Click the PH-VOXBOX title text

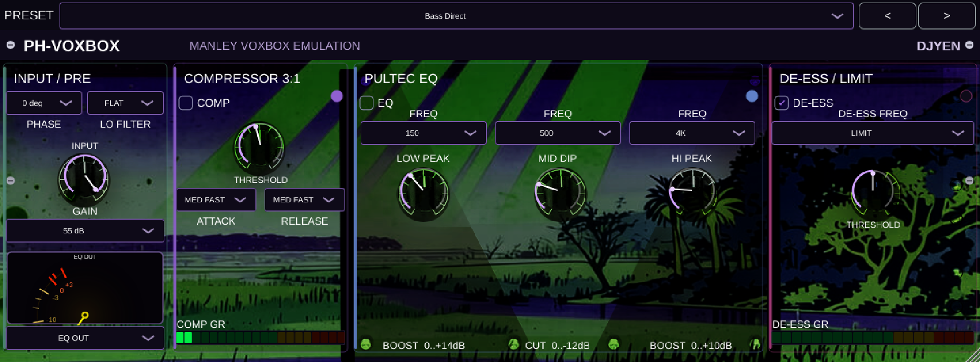(x=72, y=46)
